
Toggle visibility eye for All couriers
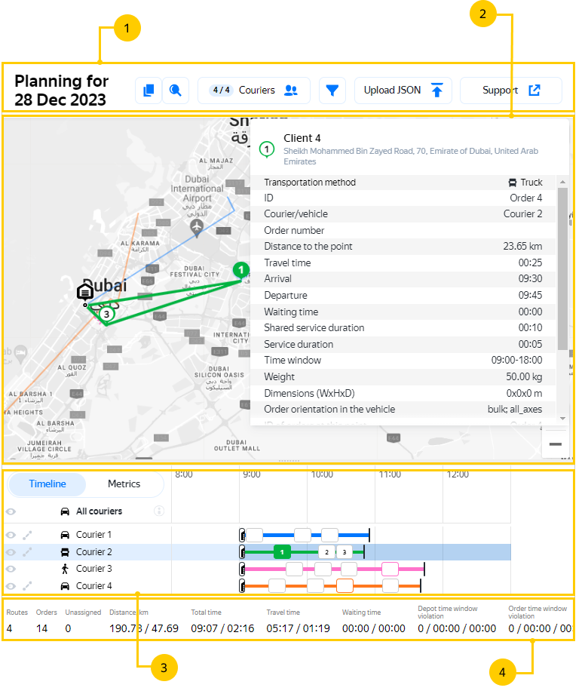(11, 511)
